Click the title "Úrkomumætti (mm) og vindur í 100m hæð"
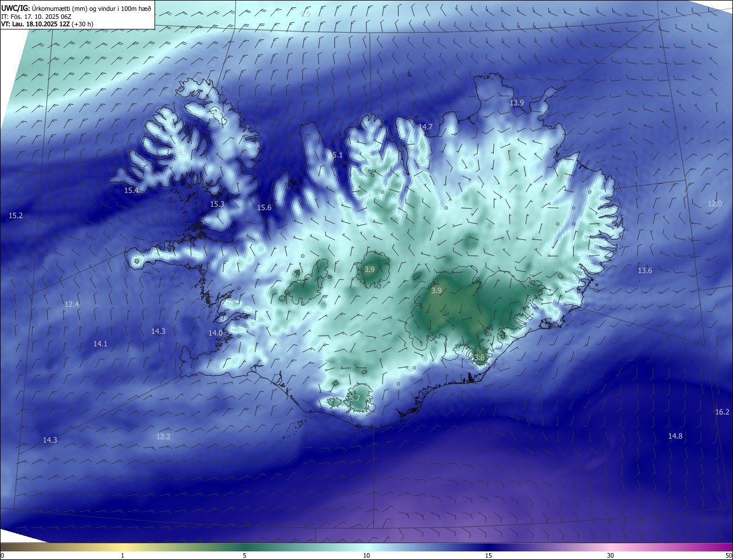The image size is (733, 560). [x=92, y=7]
